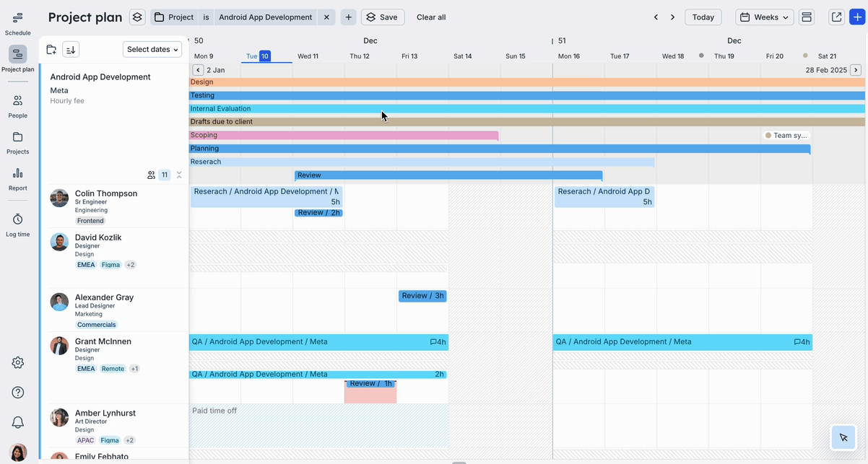Click the Today button
The width and height of the screenshot is (868, 464).
703,17
